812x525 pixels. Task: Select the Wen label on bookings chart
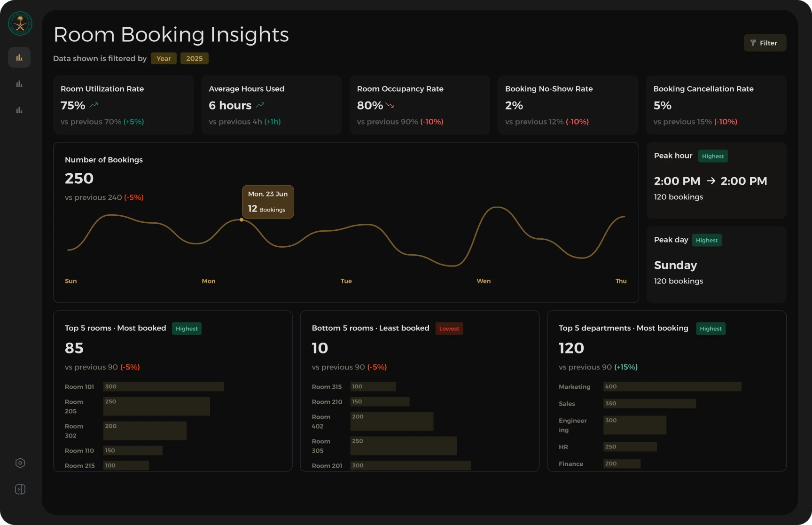tap(484, 281)
